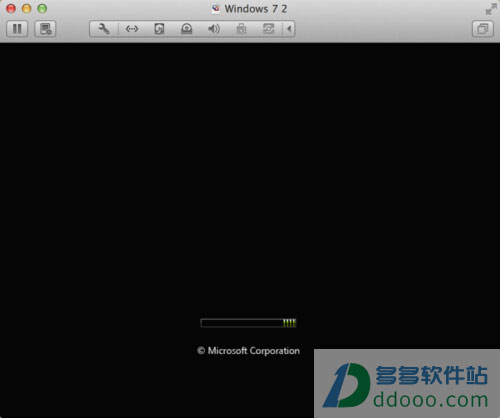Open the snapshots manager icon
Viewport: 500px width, 419px height.
click(x=45, y=29)
